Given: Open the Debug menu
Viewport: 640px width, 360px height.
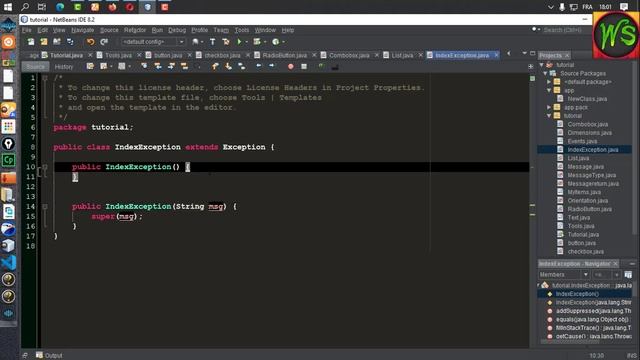Looking at the screenshot, I should (177, 30).
